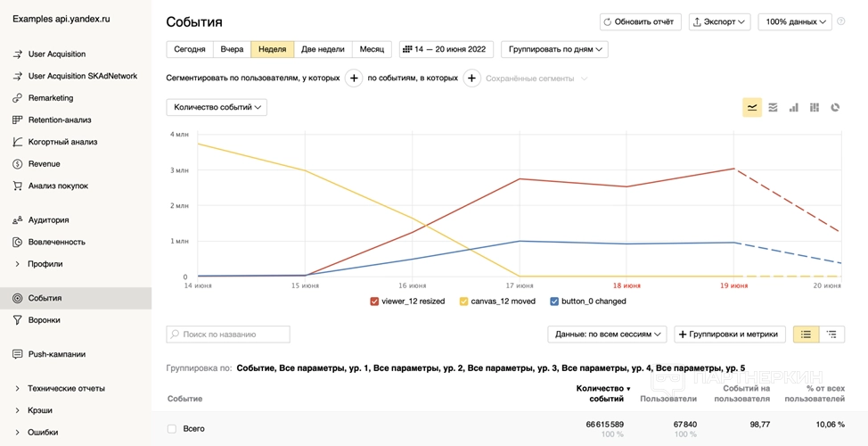Expand the Технические отчеты section

(x=18, y=388)
